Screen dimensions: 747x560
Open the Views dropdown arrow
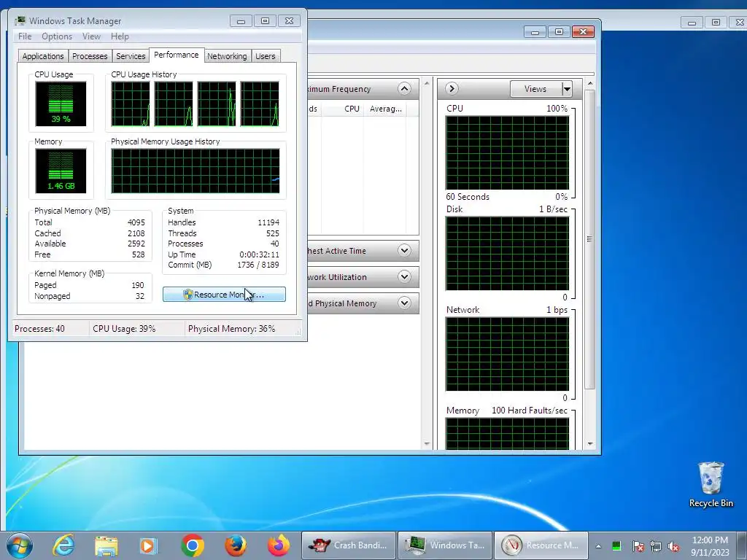point(566,89)
